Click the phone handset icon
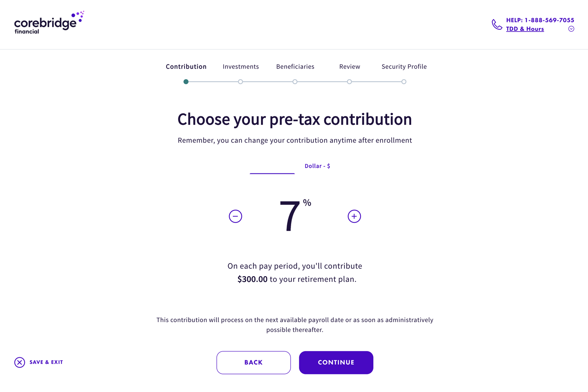Screen dimensions: 588x392 497,24
